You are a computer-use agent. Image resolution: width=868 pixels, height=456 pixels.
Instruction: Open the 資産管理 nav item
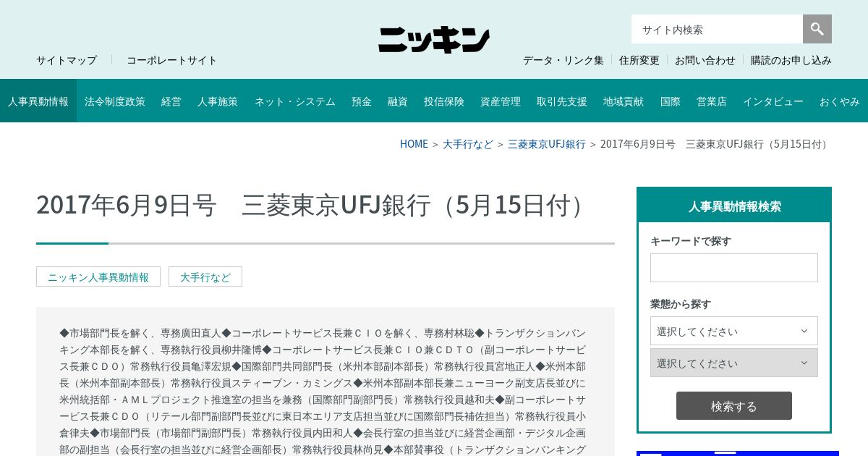501,101
